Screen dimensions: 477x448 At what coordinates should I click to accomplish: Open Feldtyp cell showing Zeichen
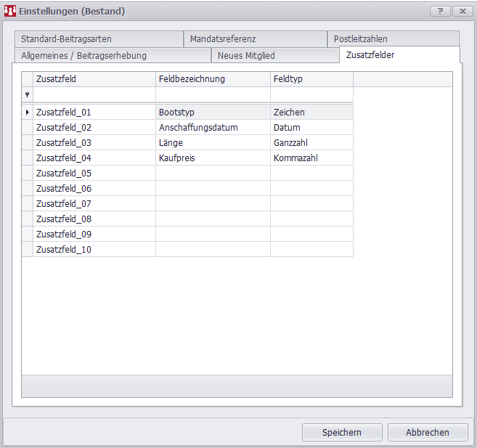coord(311,113)
